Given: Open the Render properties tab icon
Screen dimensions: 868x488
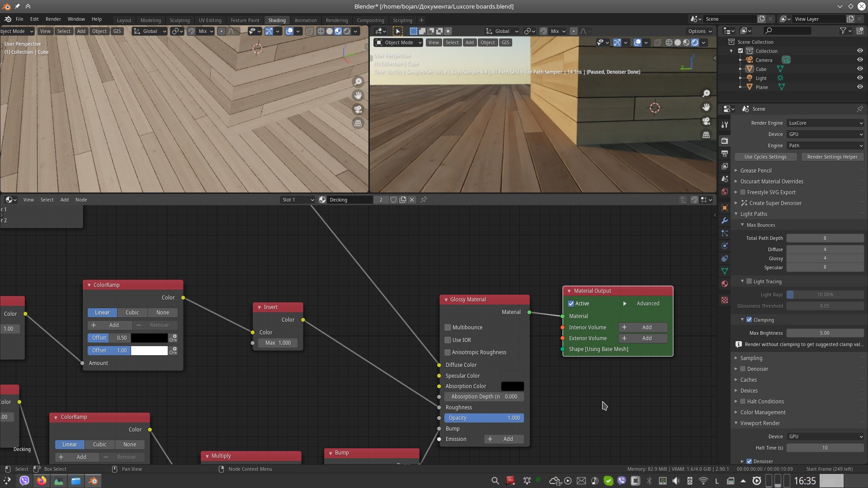Looking at the screenshot, I should pyautogui.click(x=725, y=141).
